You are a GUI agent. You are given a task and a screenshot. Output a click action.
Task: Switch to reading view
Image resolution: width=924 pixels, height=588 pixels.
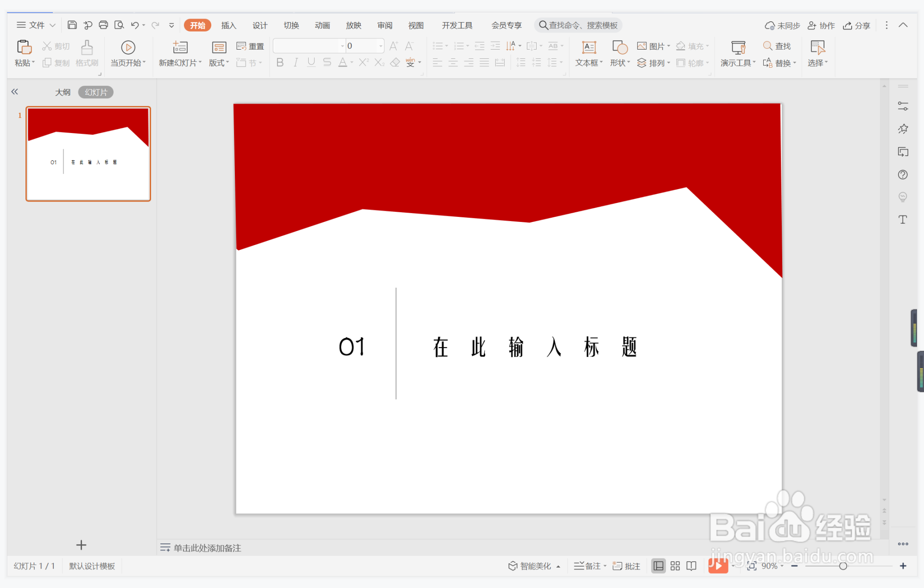pos(691,566)
